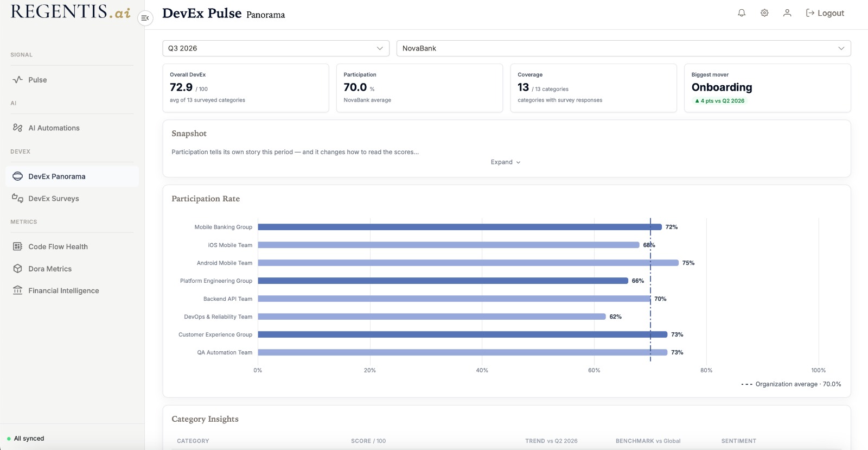The width and height of the screenshot is (868, 450).
Task: Expand the Snapshot summary
Action: coord(506,162)
